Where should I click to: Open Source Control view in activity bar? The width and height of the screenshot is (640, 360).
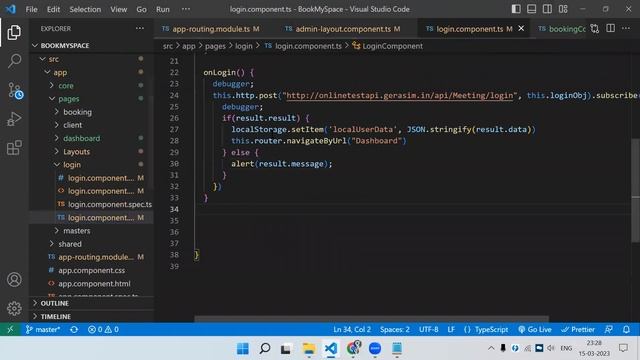(x=15, y=91)
